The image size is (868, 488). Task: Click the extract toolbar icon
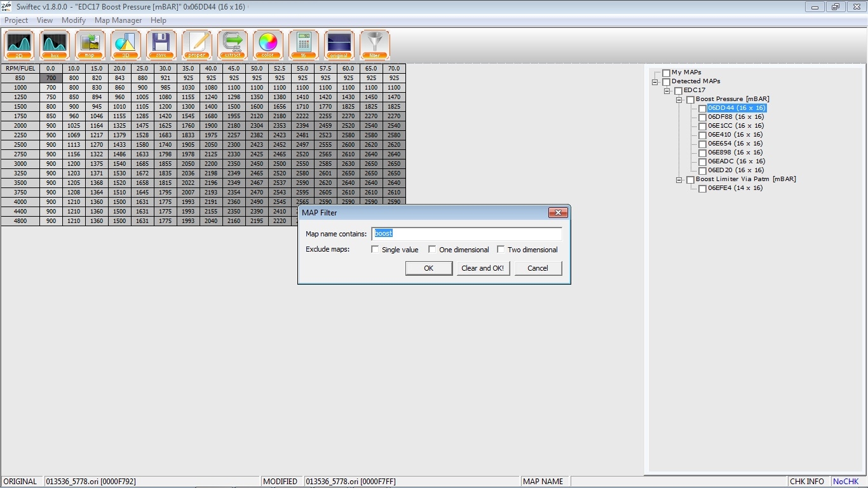point(232,44)
